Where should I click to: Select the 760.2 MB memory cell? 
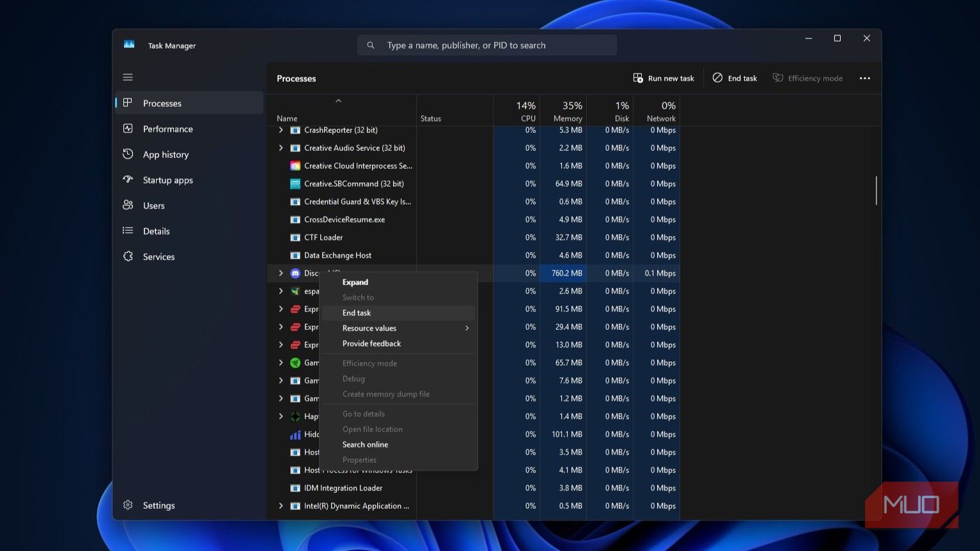[563, 273]
